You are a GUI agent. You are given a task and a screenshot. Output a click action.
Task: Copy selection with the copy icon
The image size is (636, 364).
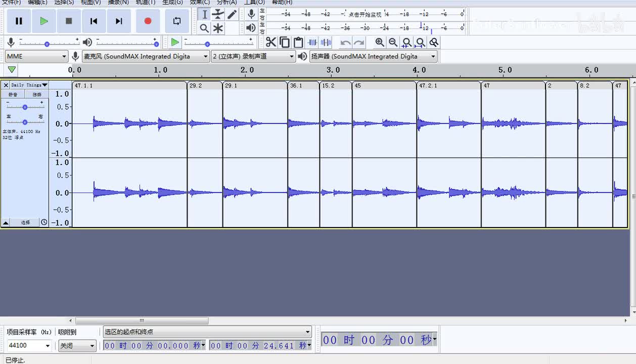click(285, 42)
